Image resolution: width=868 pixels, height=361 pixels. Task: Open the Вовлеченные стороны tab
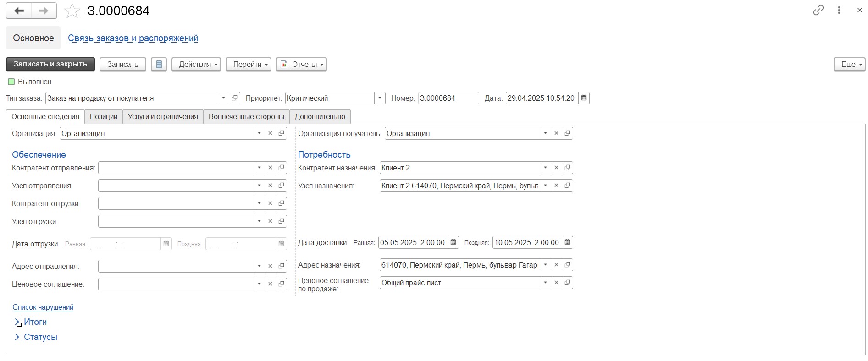pos(246,117)
